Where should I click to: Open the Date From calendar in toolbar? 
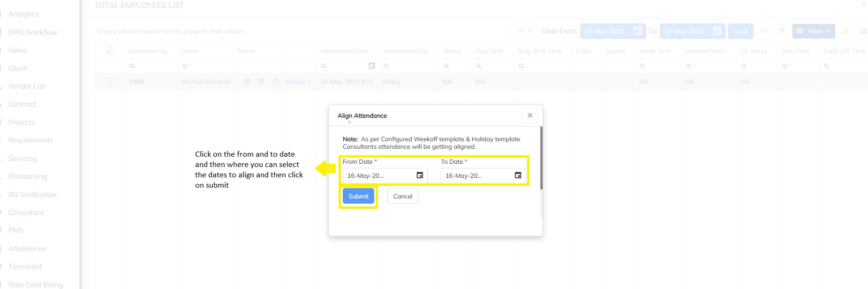click(638, 31)
